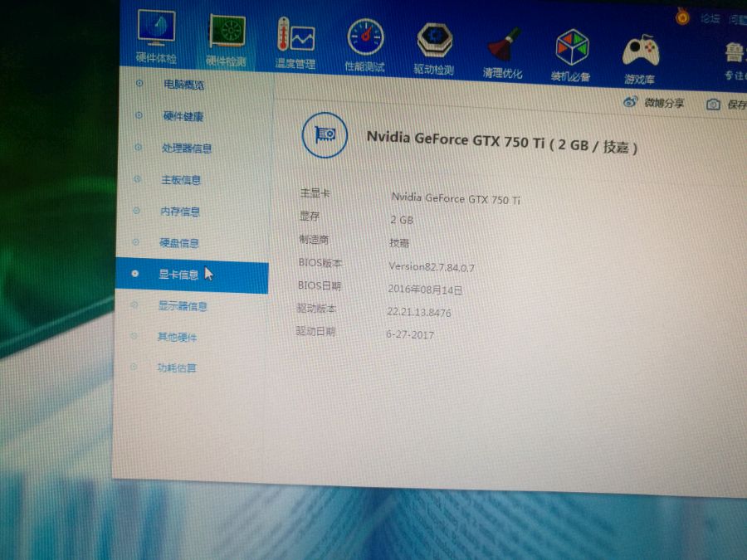Click 硬件健康 bullet radio dot
This screenshot has height=560, width=747.
tap(139, 115)
